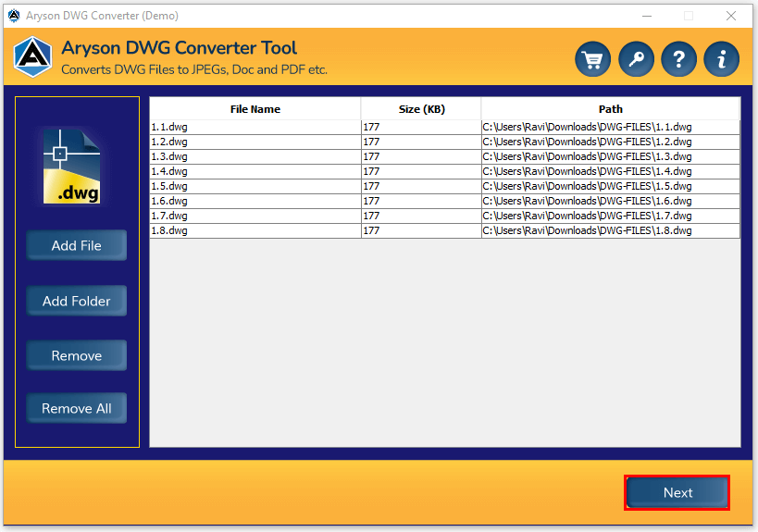Open help with the question mark icon

678,59
